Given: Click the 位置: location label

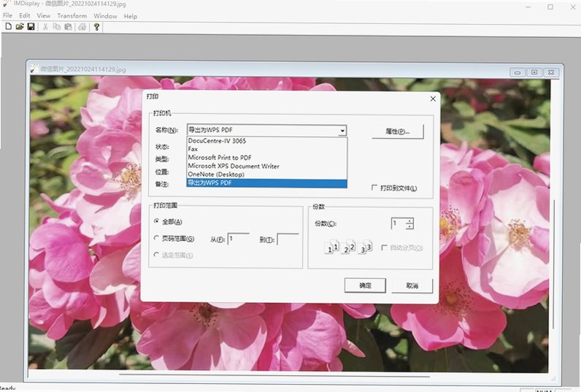Looking at the screenshot, I should [162, 172].
